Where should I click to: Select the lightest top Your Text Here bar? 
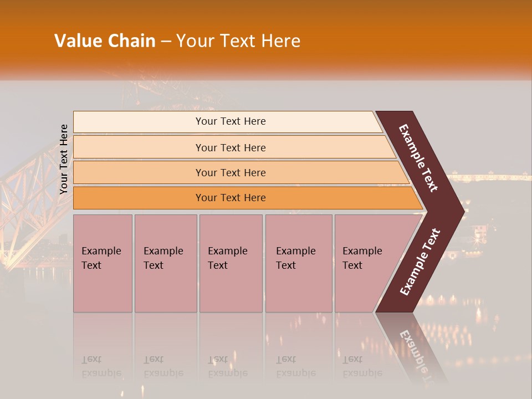(228, 121)
